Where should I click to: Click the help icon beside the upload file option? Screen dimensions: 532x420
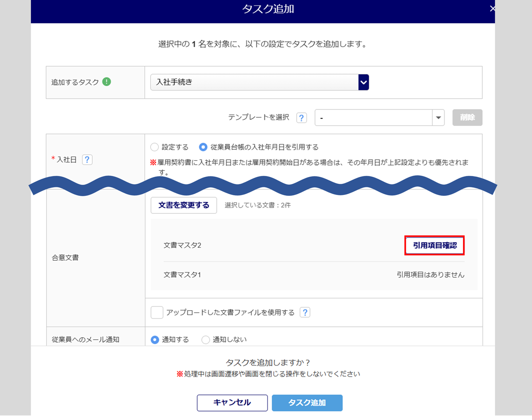(x=305, y=313)
